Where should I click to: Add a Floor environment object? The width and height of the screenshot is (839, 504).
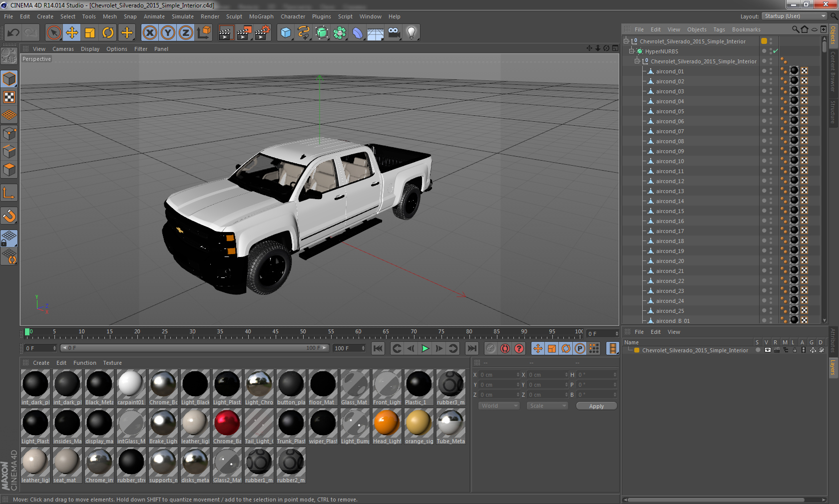coord(376,33)
